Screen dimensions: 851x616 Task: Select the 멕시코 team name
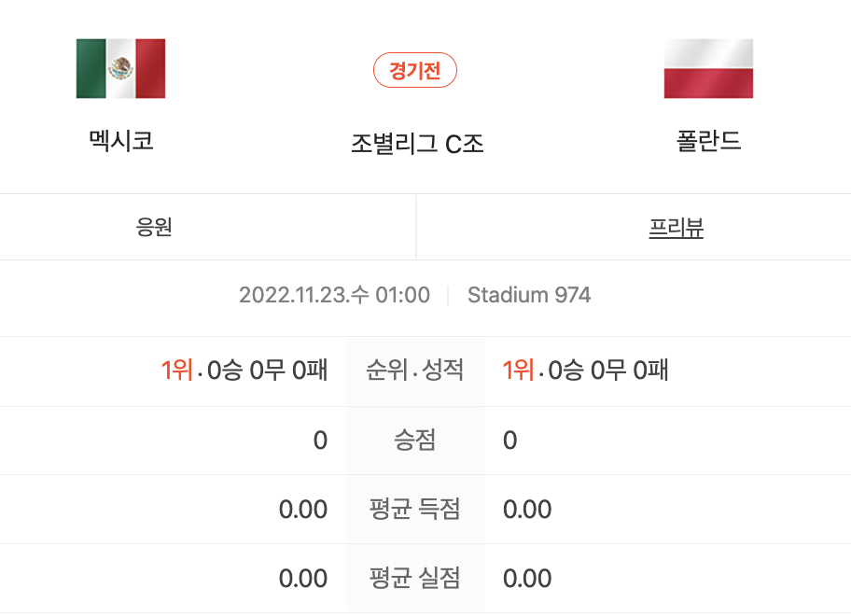click(x=121, y=141)
